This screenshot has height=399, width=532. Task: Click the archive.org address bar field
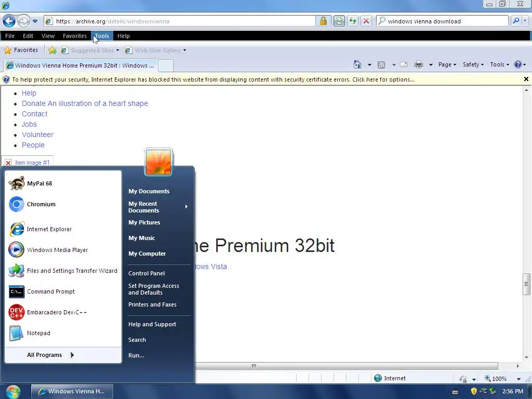(x=180, y=21)
